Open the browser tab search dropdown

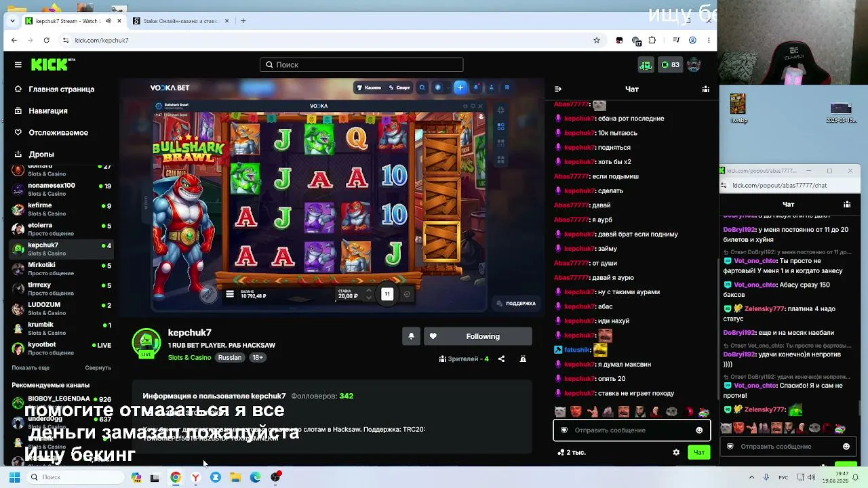pyautogui.click(x=12, y=21)
